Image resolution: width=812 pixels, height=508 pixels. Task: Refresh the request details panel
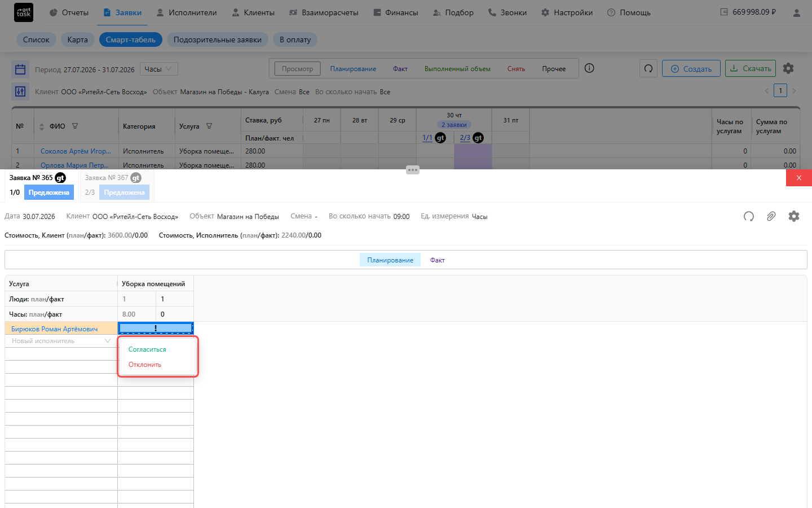(x=749, y=216)
